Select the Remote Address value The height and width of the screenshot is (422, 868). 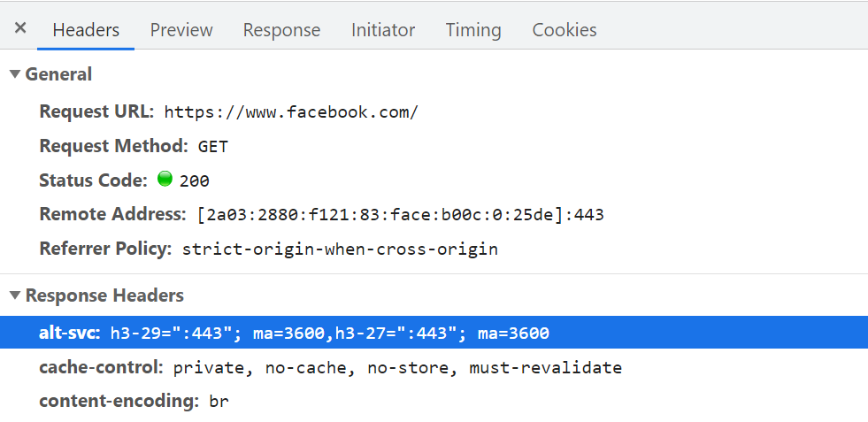pos(400,214)
